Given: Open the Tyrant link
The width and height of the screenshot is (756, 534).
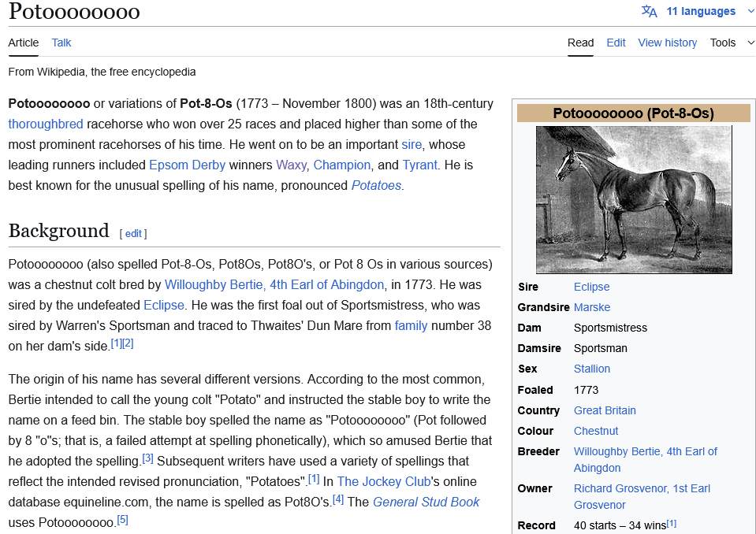Looking at the screenshot, I should [419, 165].
